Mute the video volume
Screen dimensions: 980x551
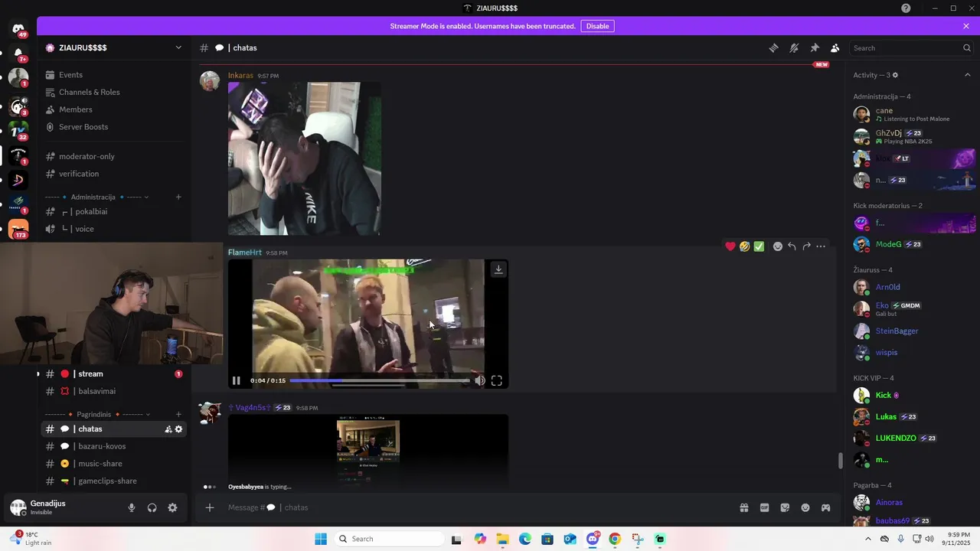[479, 380]
